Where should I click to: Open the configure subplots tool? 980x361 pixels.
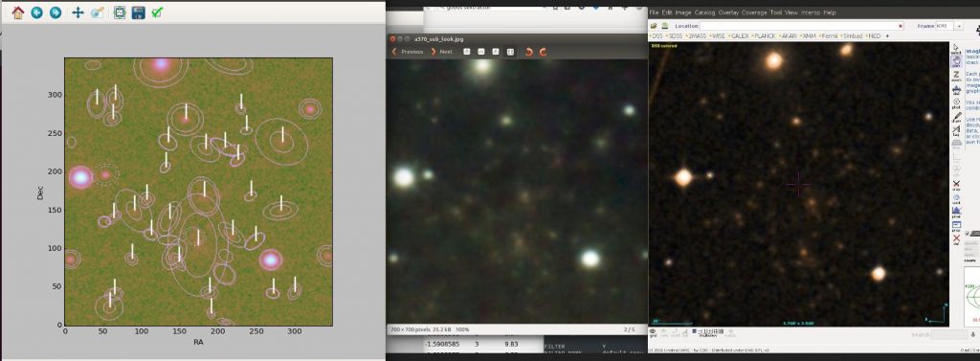pyautogui.click(x=120, y=12)
